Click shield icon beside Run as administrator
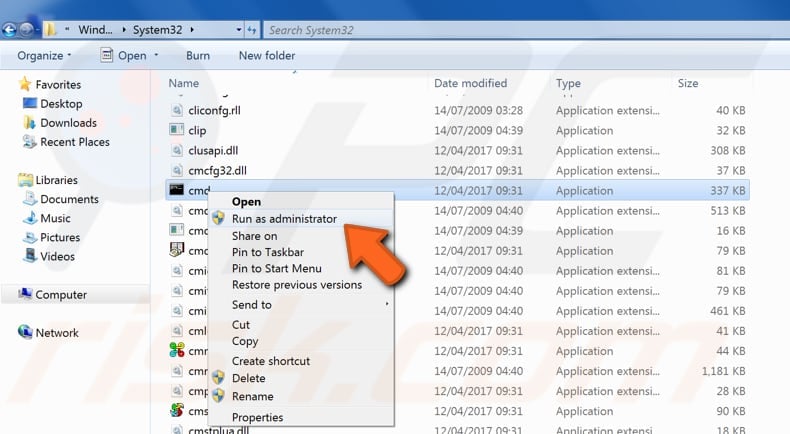 (218, 218)
